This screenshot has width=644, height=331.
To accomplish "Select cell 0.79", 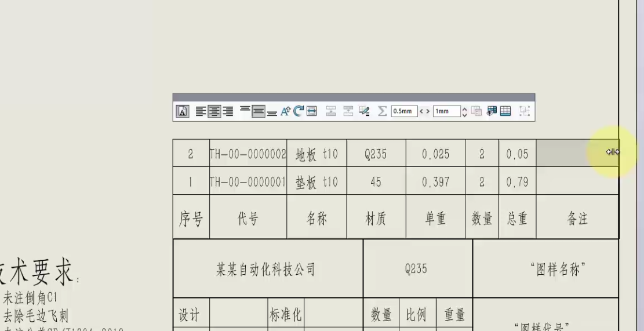I will tap(518, 181).
